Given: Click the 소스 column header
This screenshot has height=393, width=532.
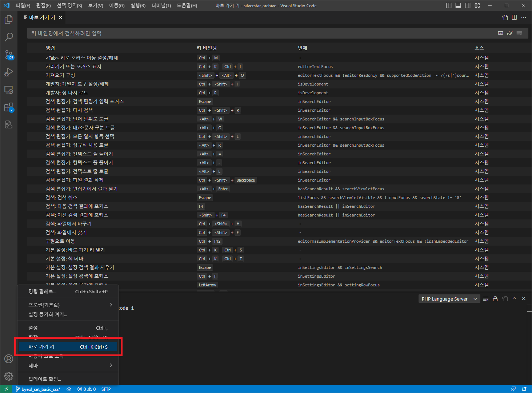Looking at the screenshot, I should click(479, 48).
